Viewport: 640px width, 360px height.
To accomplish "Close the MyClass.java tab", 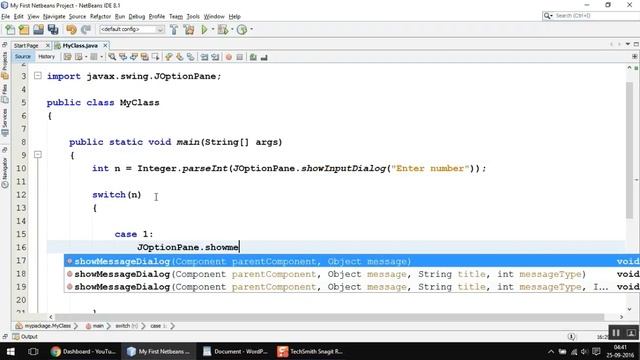I will (x=105, y=46).
